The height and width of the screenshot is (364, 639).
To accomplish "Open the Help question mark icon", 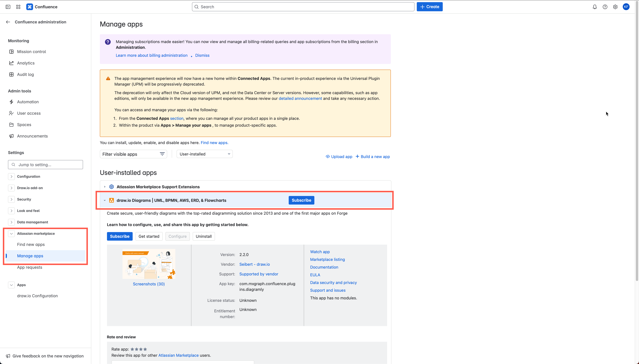I will pyautogui.click(x=605, y=7).
